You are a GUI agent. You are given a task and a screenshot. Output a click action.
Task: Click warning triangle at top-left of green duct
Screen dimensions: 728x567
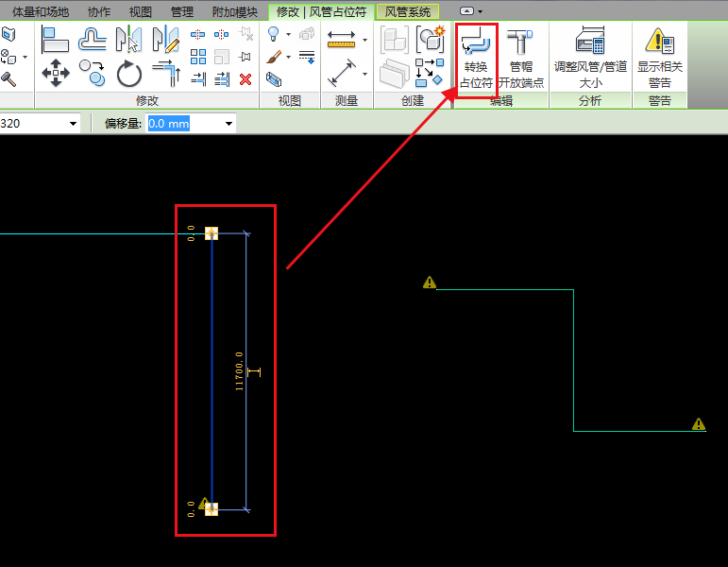coord(430,283)
